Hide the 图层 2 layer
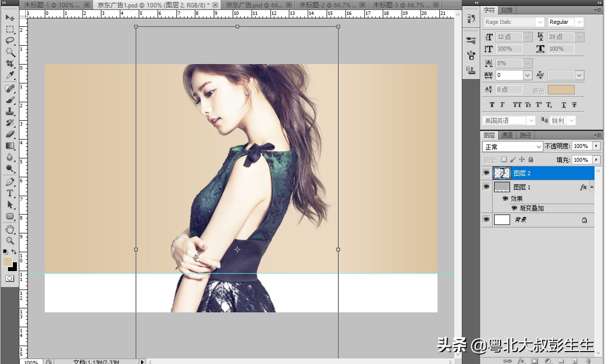Image resolution: width=605 pixels, height=364 pixels. [x=486, y=173]
